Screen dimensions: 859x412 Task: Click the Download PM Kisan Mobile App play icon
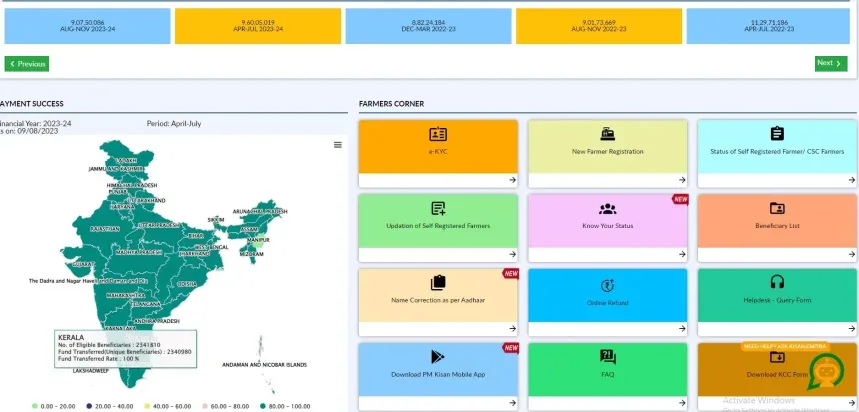point(437,357)
